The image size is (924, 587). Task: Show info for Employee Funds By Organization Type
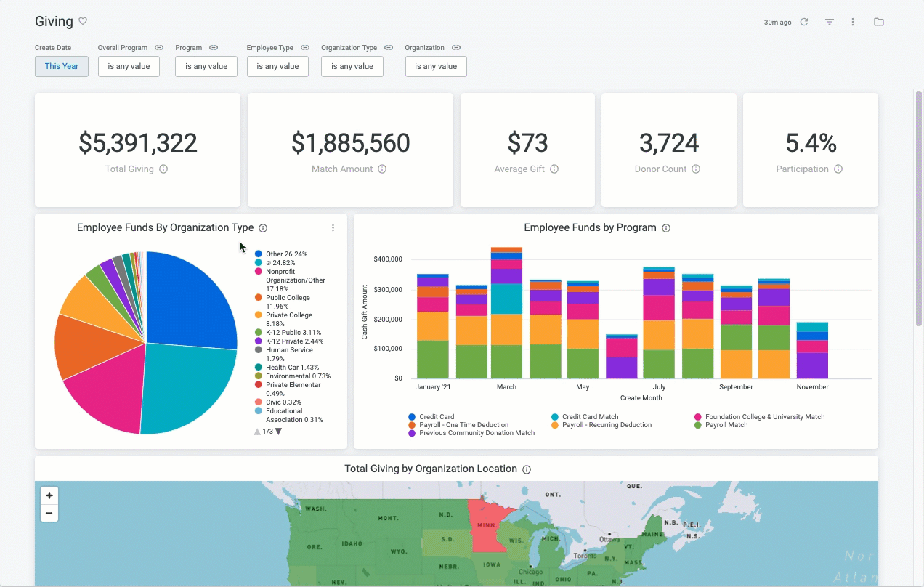point(263,228)
